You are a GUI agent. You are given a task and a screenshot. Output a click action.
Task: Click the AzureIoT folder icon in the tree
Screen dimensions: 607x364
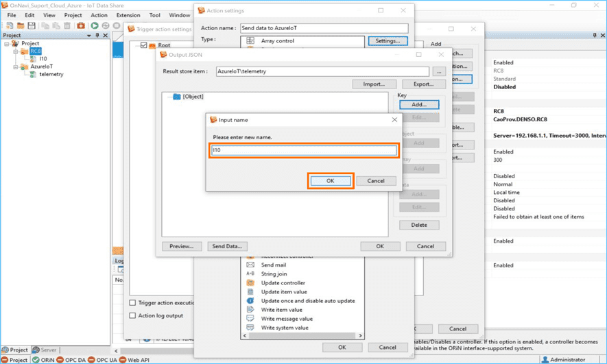(x=25, y=66)
